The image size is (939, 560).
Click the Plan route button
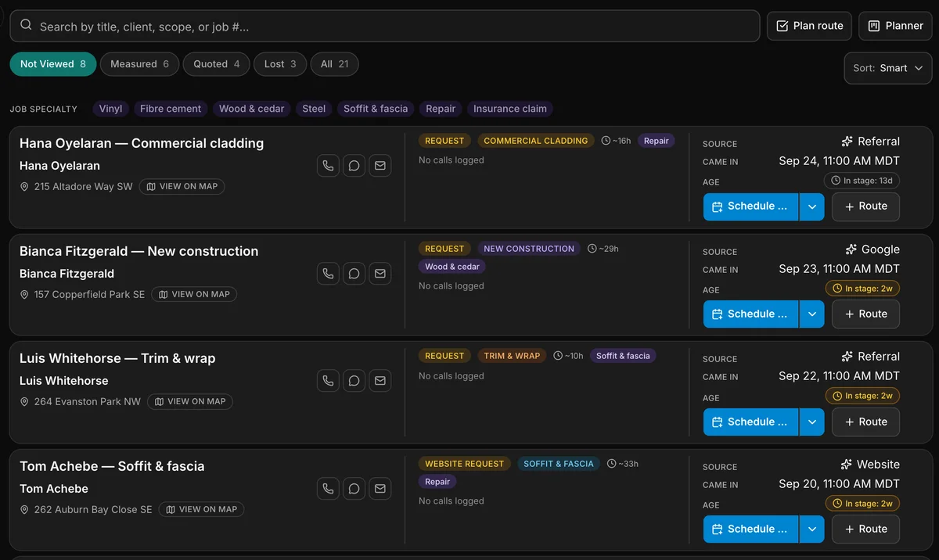click(809, 26)
